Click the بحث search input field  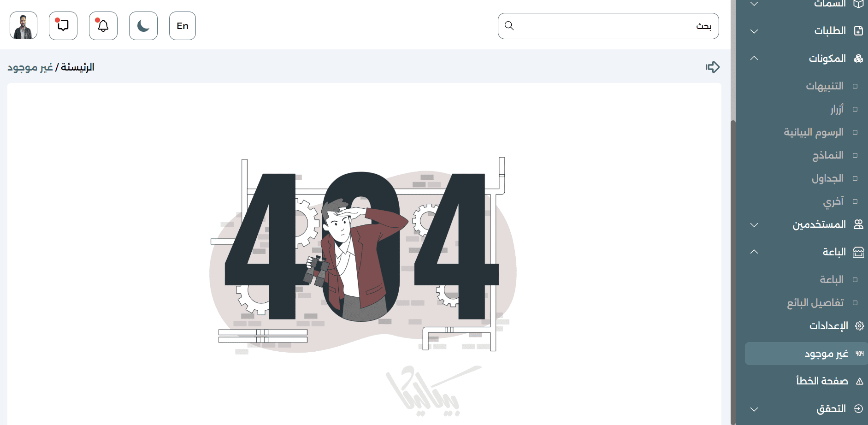click(608, 26)
